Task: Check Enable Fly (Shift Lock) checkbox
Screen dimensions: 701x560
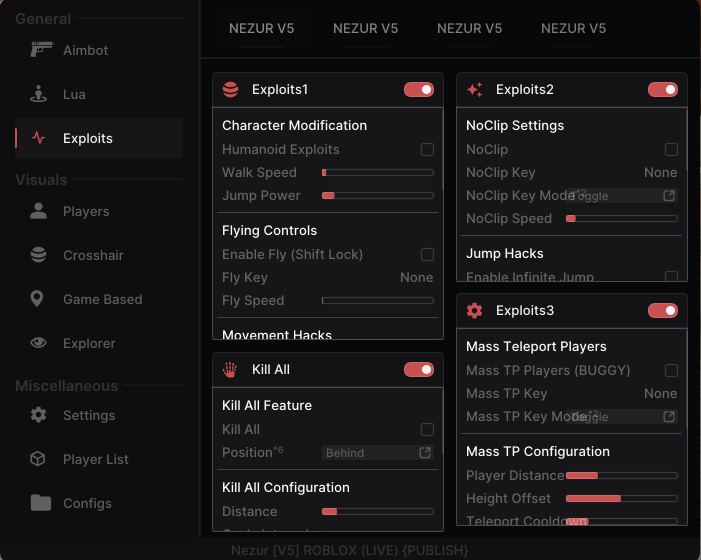Action: [x=427, y=254]
